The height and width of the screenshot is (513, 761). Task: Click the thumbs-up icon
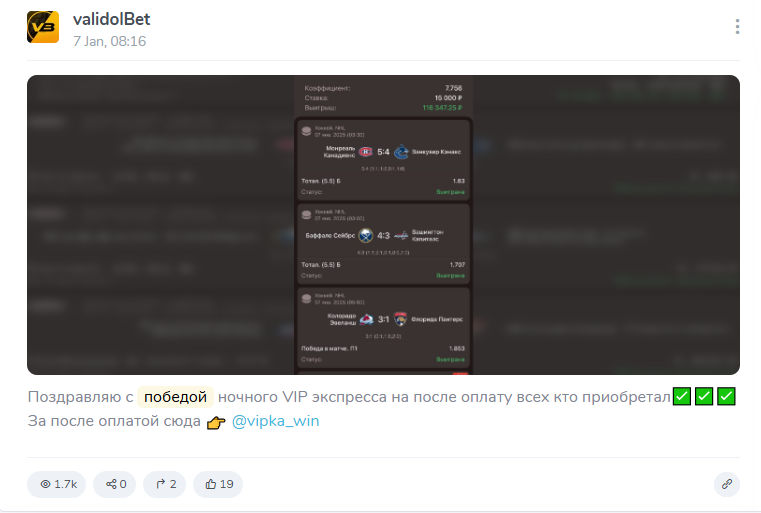click(210, 484)
